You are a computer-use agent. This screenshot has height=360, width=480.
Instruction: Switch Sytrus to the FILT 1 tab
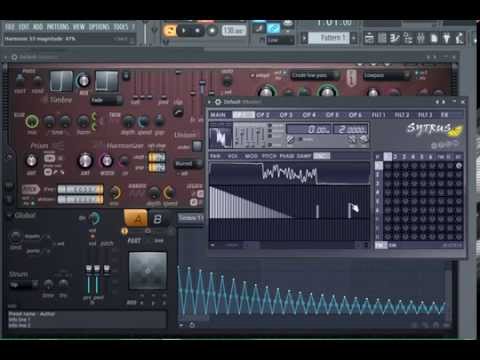pyautogui.click(x=379, y=115)
